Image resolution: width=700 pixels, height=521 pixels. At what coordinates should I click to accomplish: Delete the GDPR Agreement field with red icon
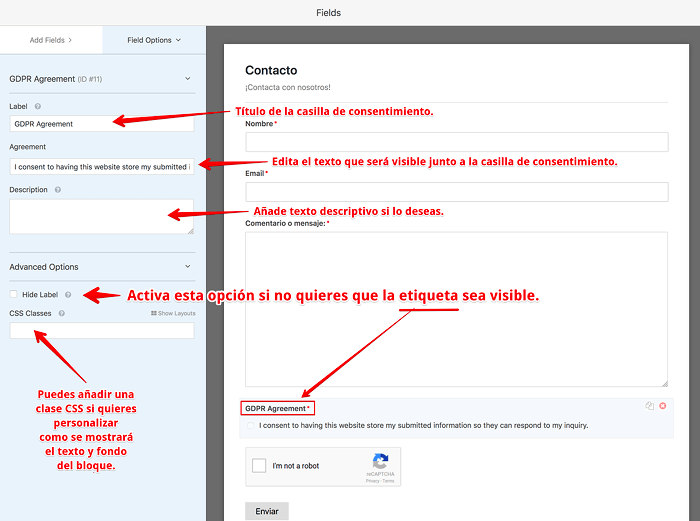click(x=663, y=405)
